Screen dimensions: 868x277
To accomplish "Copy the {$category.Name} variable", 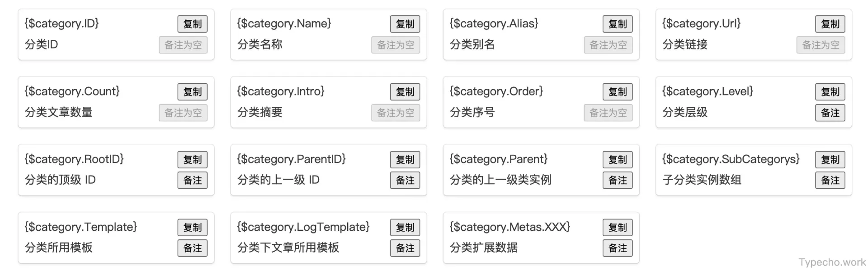I will click(x=405, y=24).
